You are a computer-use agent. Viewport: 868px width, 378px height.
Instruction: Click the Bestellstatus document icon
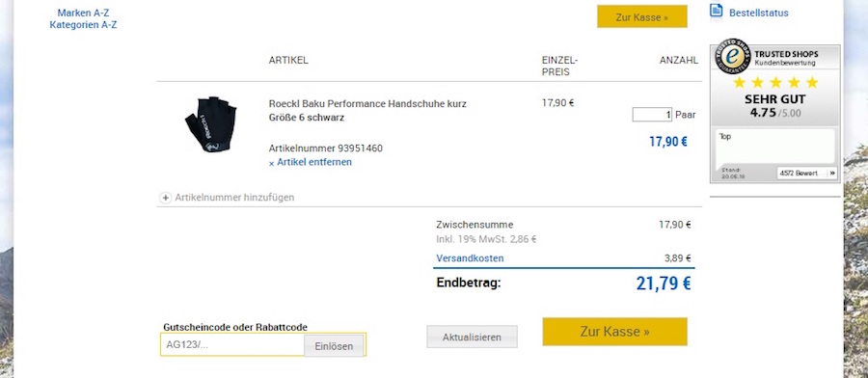tap(717, 11)
